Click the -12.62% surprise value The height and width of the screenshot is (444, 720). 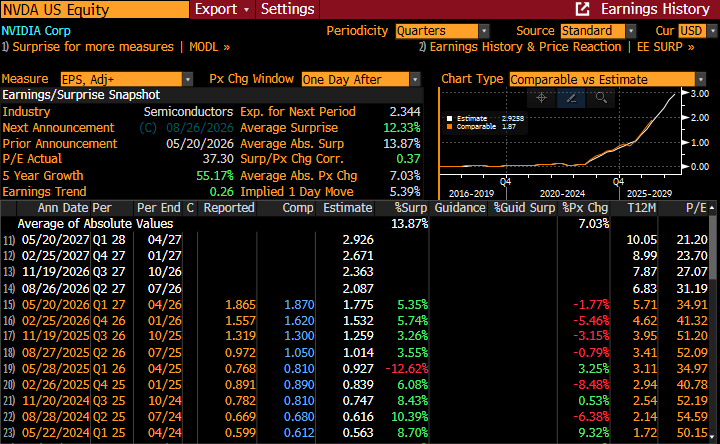[x=407, y=369]
